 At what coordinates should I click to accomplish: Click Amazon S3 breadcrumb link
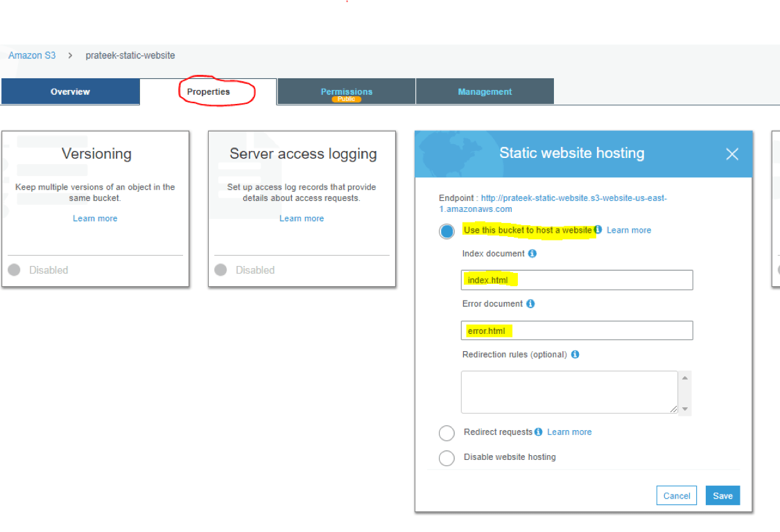point(32,55)
